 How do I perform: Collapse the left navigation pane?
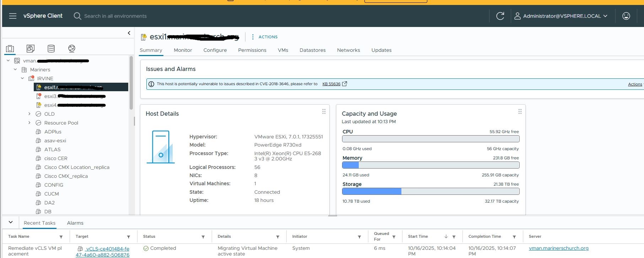point(129,33)
